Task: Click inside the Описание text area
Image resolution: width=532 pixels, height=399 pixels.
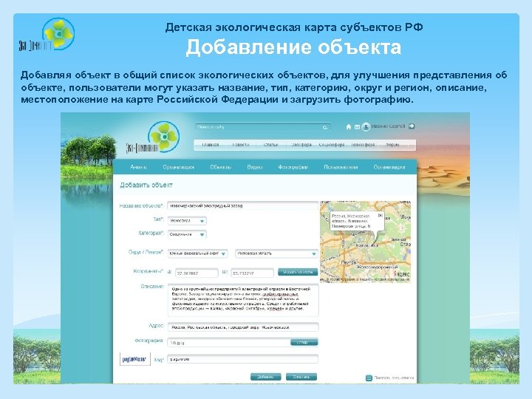Action: (243, 300)
